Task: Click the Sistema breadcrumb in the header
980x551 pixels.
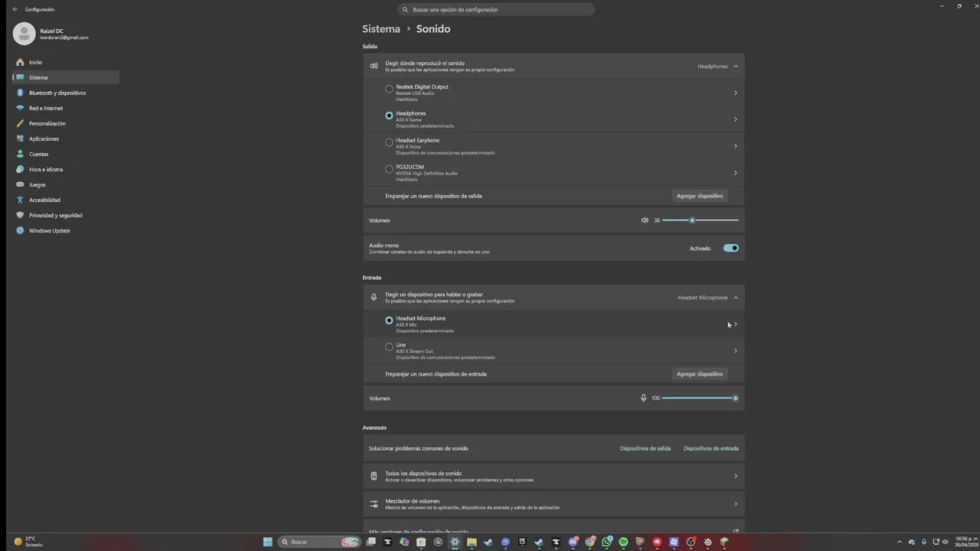Action: (x=381, y=28)
